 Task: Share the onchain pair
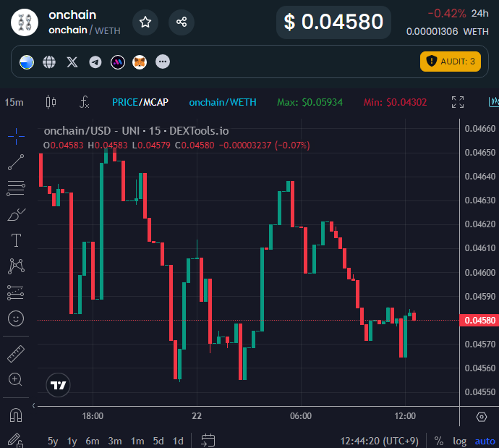pos(182,22)
